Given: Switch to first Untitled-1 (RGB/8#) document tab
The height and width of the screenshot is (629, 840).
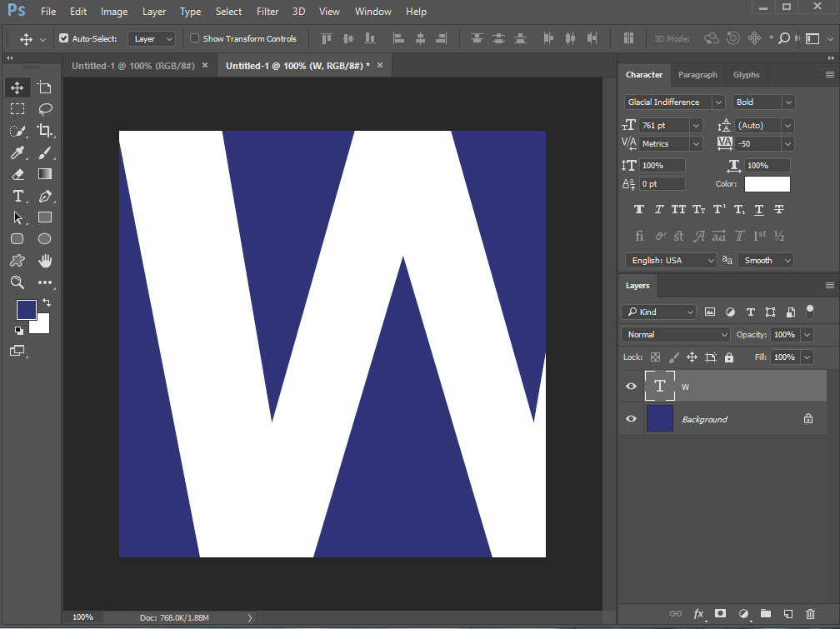Looking at the screenshot, I should click(x=132, y=66).
